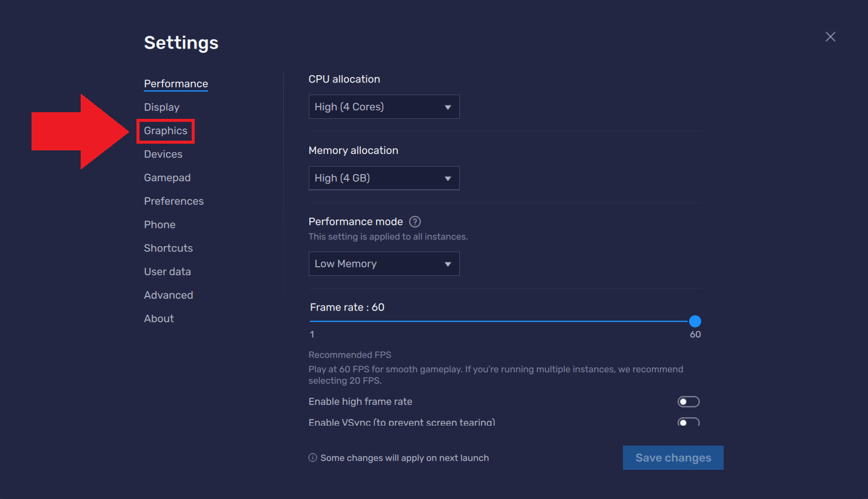Open the CPU allocation dropdown
Image resolution: width=868 pixels, height=499 pixels.
point(384,107)
